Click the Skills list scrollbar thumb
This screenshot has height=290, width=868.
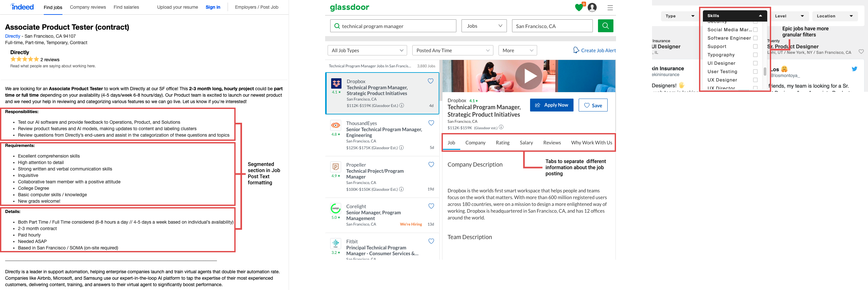765,72
